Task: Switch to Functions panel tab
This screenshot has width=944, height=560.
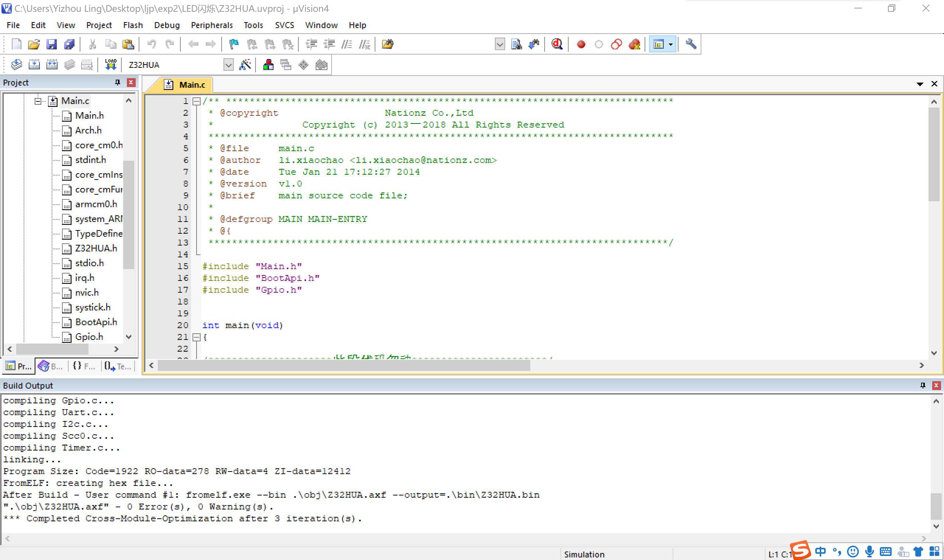Action: click(x=84, y=366)
